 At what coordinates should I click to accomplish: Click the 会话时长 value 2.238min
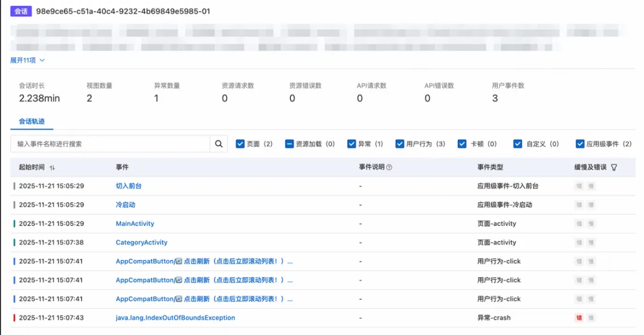(x=39, y=98)
